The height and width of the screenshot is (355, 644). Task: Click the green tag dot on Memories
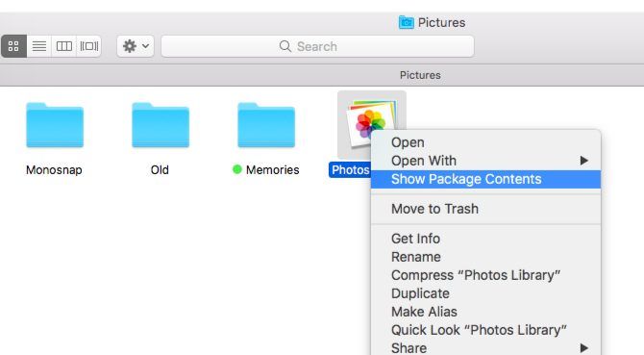(x=237, y=169)
